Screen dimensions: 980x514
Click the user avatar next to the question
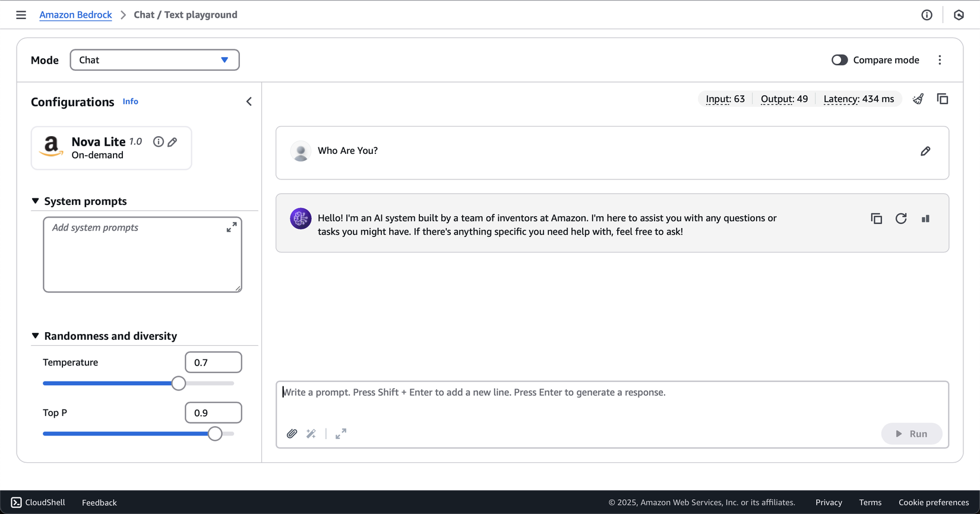click(301, 151)
